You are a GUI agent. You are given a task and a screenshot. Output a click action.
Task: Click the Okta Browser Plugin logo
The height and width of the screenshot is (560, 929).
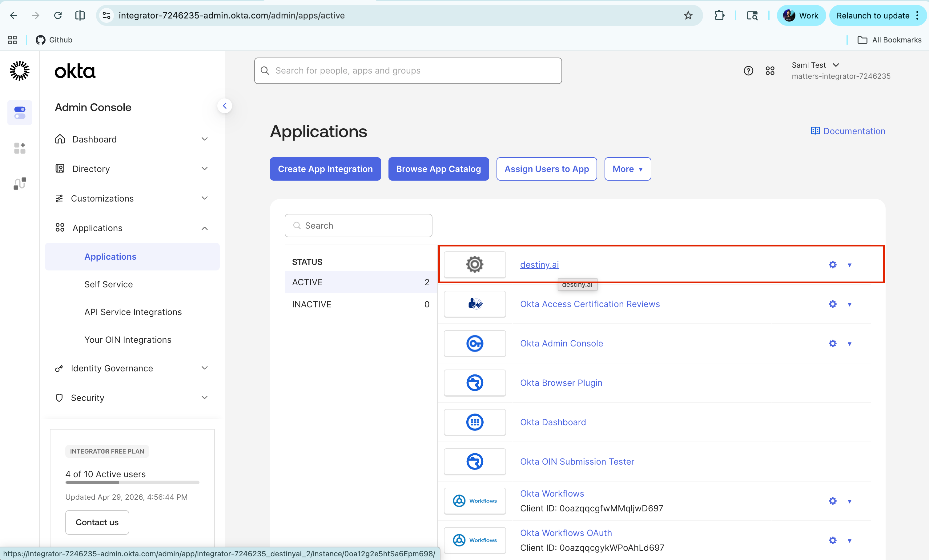475,383
